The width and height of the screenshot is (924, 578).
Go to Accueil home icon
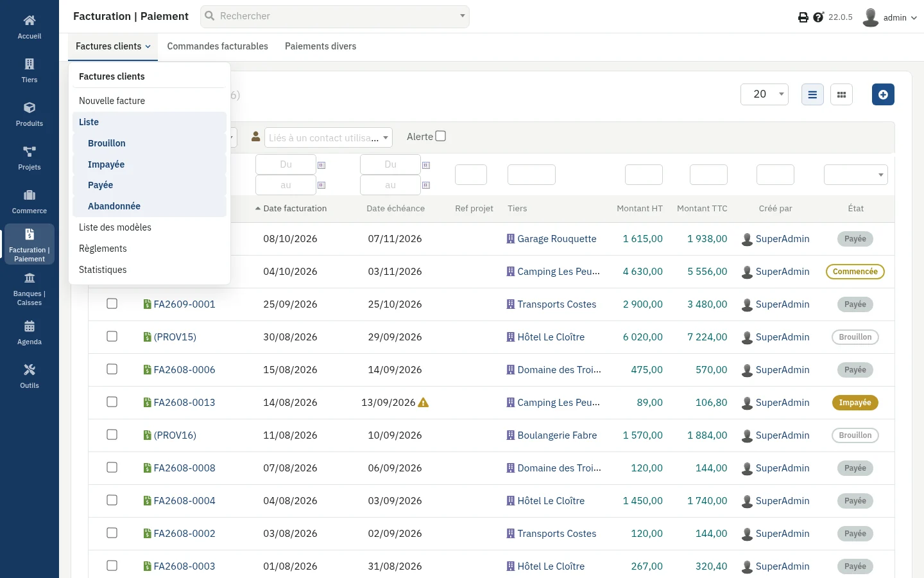(30, 21)
